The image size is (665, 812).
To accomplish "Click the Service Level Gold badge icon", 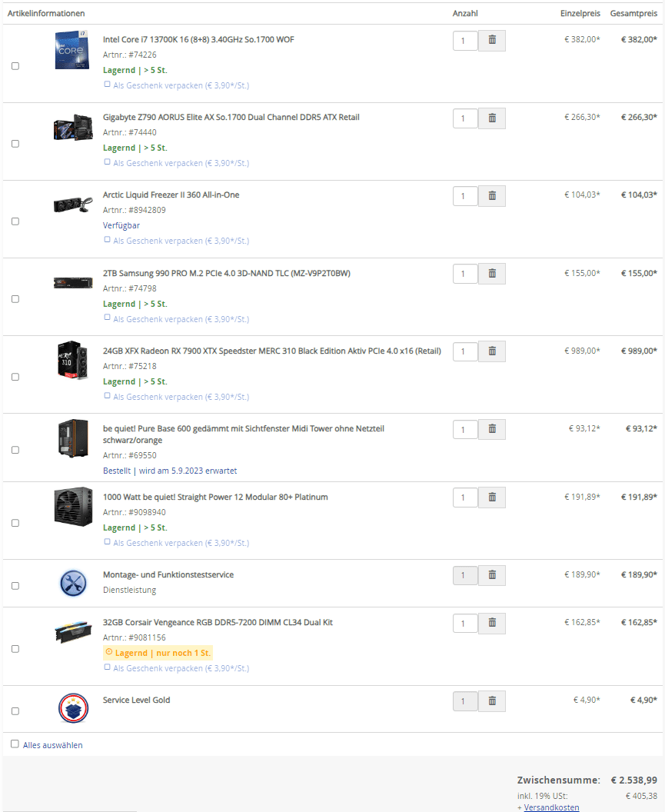I will point(73,708).
